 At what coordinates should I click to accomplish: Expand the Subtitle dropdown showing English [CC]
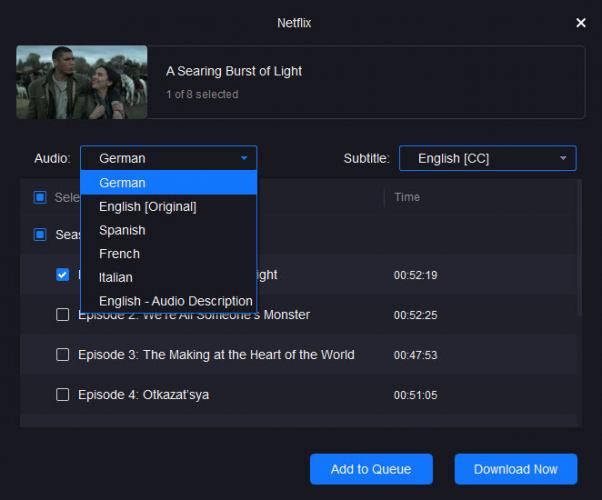pyautogui.click(x=486, y=158)
